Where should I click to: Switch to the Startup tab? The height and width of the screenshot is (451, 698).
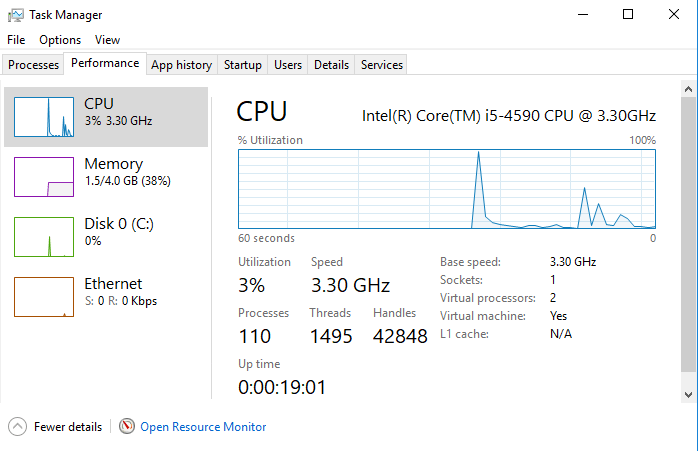click(x=243, y=65)
